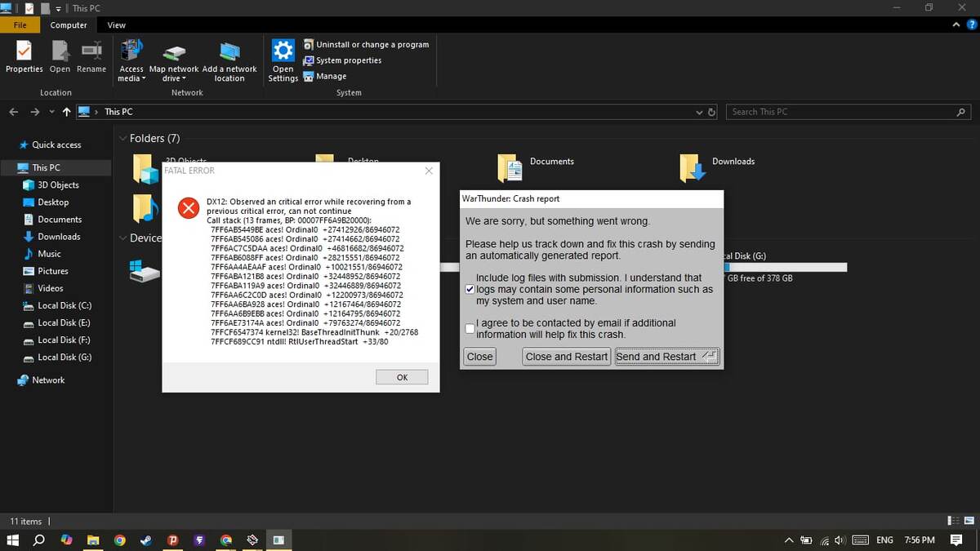Viewport: 980px width, 551px height.
Task: Click the Up one level arrow
Action: (66, 112)
